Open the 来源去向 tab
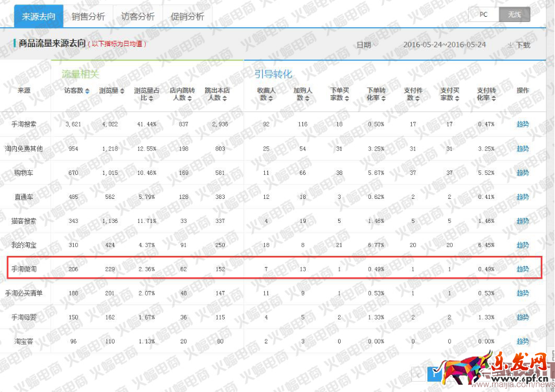555x392 pixels. (39, 16)
